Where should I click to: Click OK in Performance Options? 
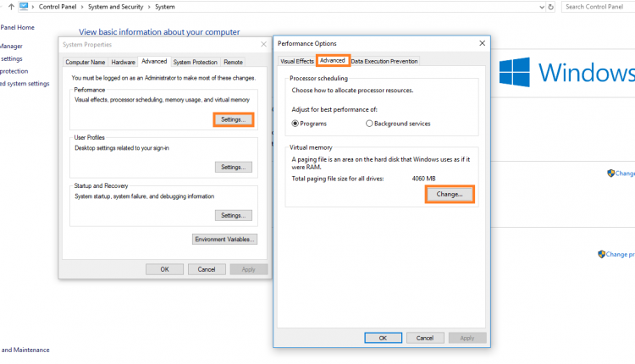(x=383, y=338)
